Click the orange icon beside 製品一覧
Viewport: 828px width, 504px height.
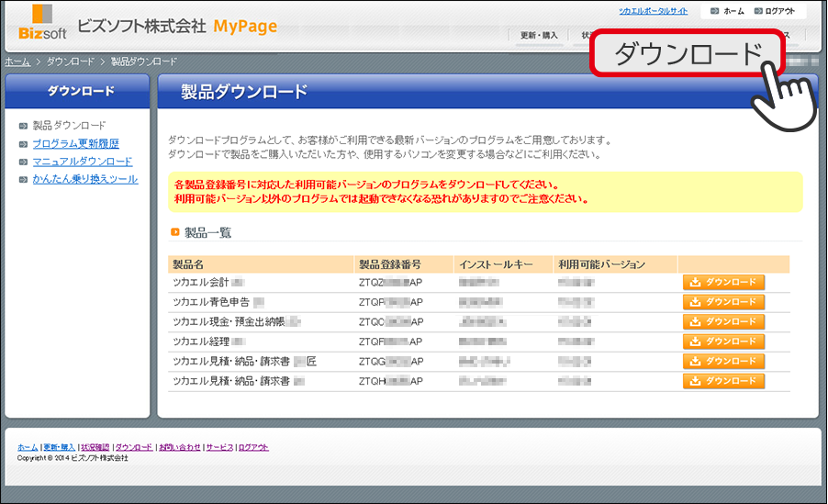tap(175, 232)
